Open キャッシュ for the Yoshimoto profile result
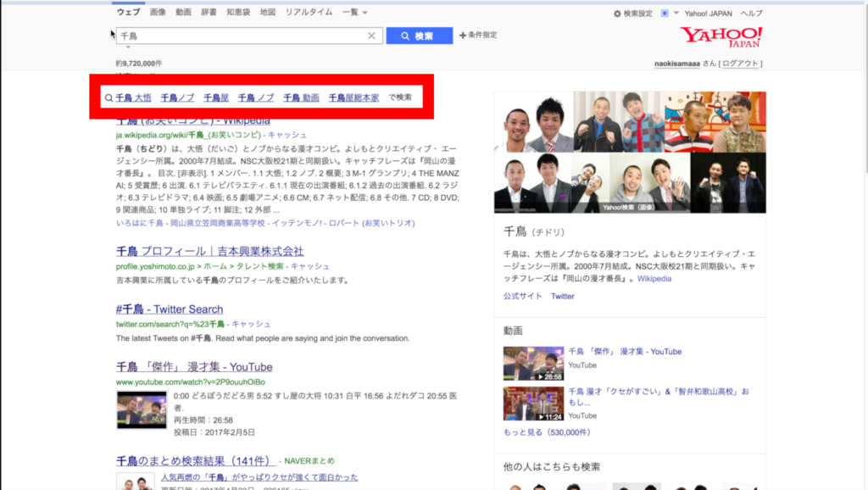The image size is (868, 490). point(310,266)
